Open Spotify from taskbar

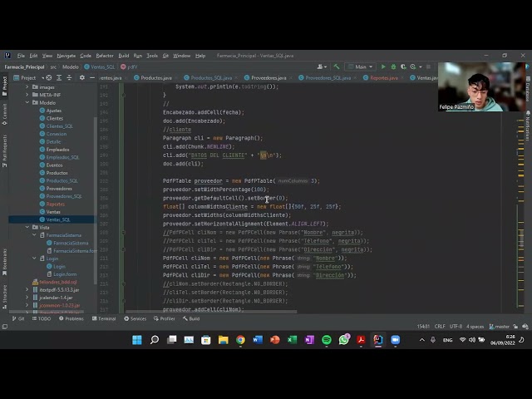[327, 340]
